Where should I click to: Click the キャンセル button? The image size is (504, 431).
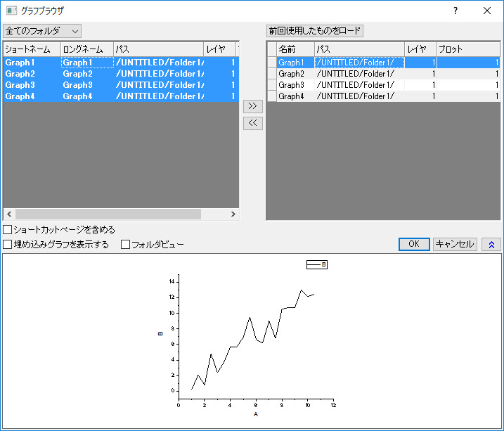[455, 244]
